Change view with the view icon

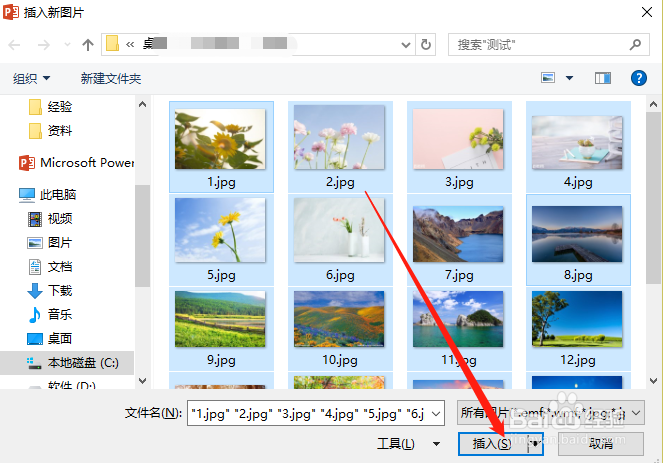[x=548, y=78]
